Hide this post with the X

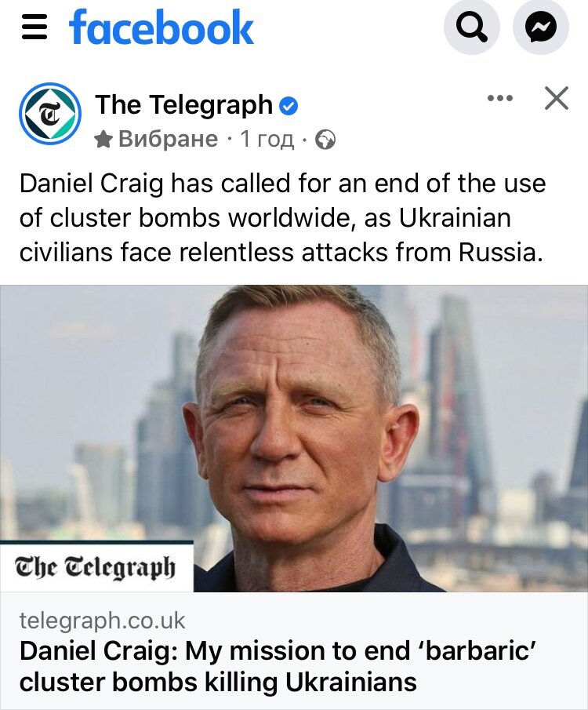557,98
